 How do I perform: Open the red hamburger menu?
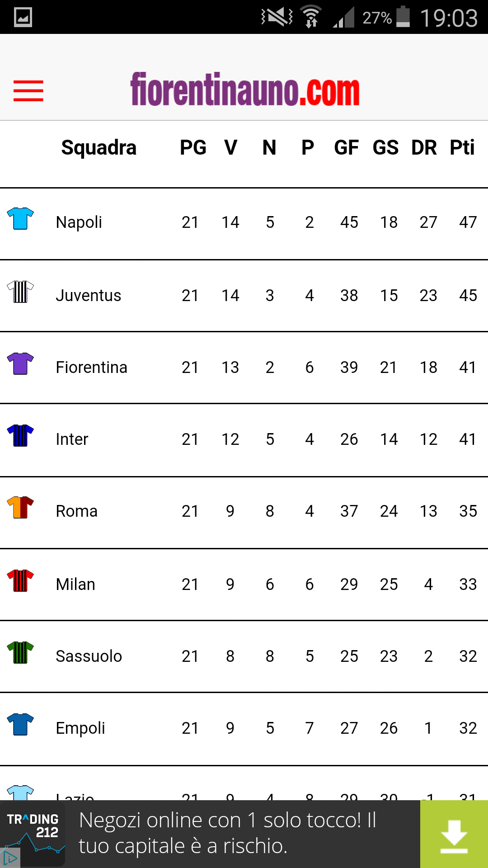point(28,91)
